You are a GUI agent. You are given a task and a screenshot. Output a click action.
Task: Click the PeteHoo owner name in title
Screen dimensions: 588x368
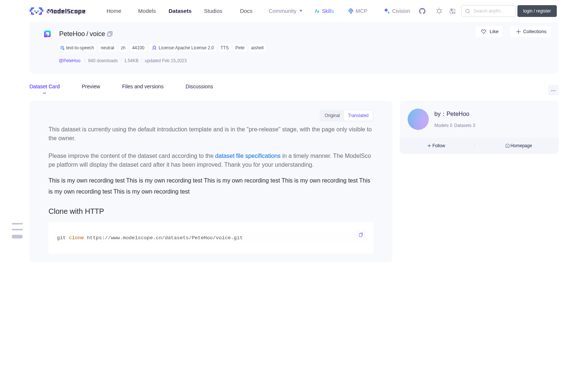pos(72,34)
